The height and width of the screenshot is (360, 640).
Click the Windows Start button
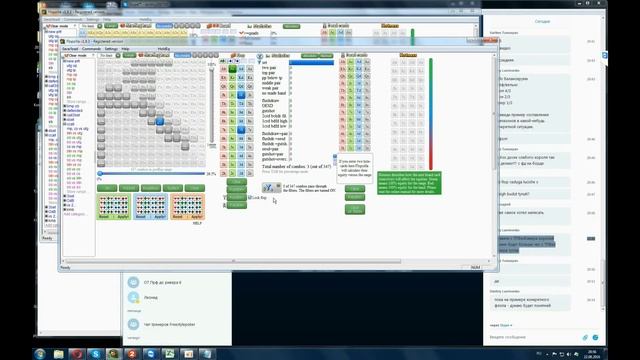coord(40,354)
